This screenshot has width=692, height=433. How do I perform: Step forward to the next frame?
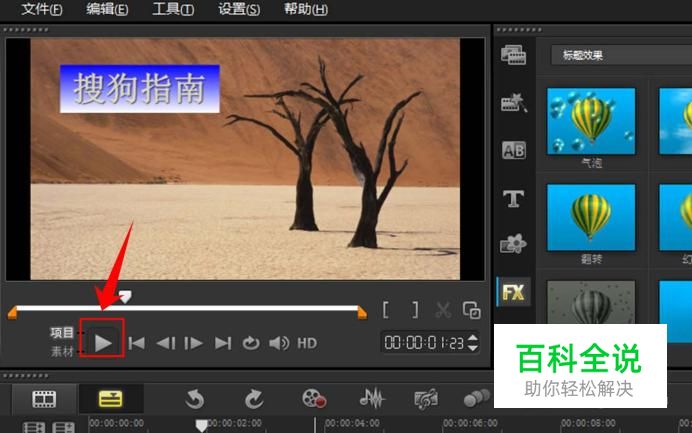point(193,343)
